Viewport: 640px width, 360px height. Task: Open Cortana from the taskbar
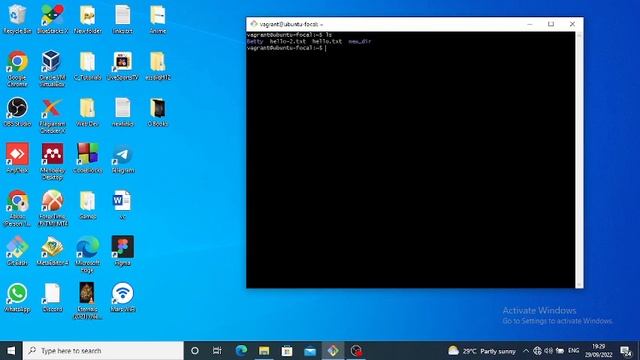tap(195, 351)
